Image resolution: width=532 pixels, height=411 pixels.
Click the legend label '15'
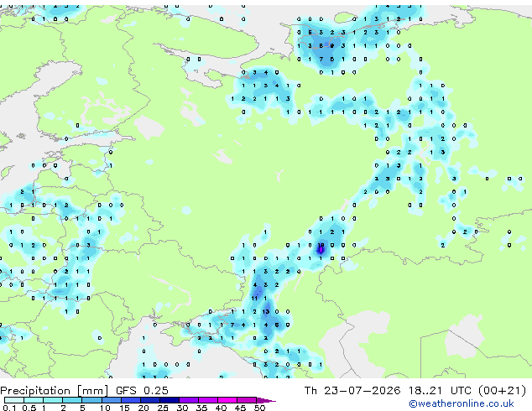point(124,408)
